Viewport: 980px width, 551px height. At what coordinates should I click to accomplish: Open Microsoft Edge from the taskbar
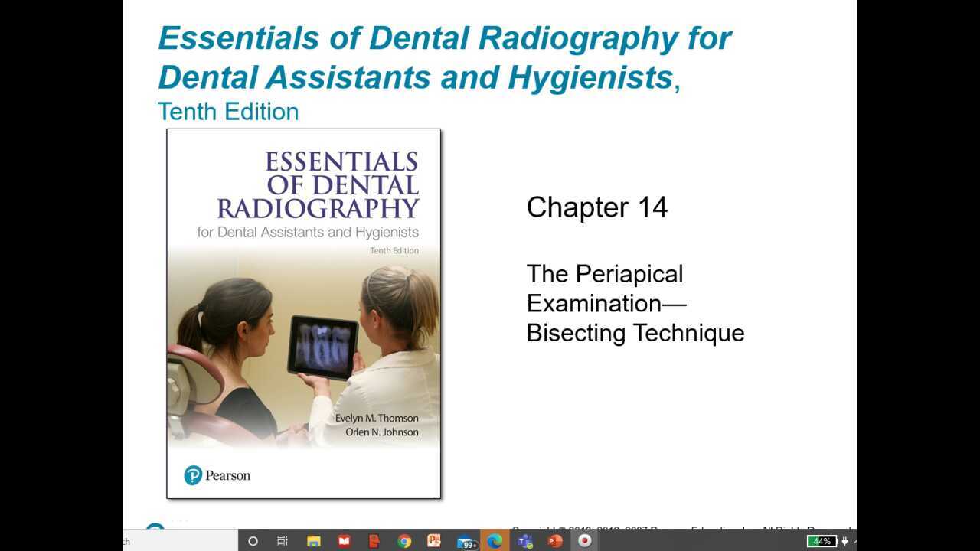pos(493,541)
